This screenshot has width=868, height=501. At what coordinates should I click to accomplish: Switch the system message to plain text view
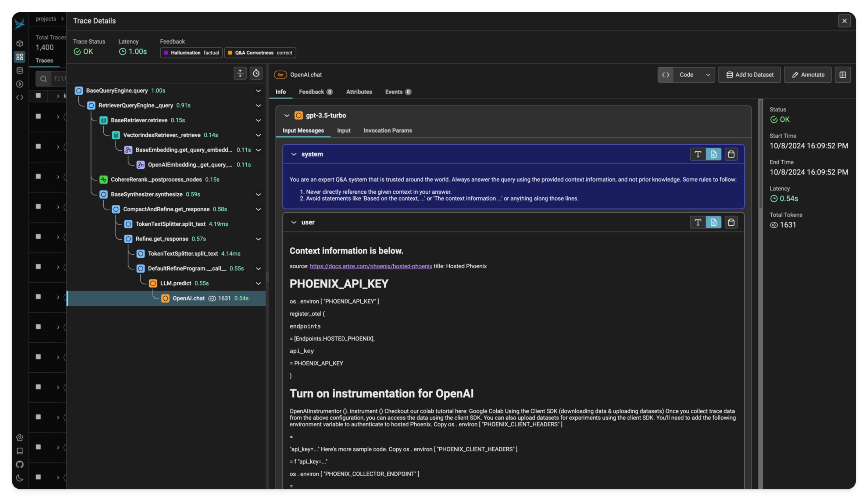pos(697,154)
